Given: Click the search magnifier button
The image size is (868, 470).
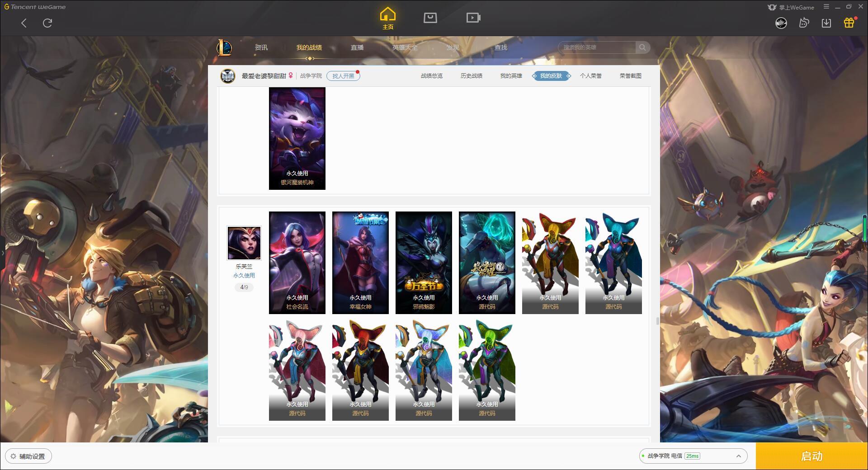Looking at the screenshot, I should click(642, 47).
